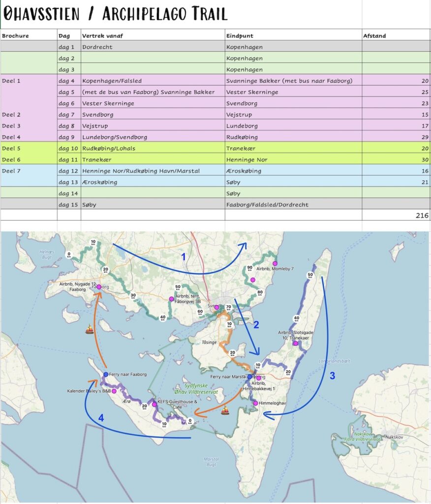The image size is (431, 504).
Task: Click the blue Ferry naar Marstal marker
Action: point(249,377)
